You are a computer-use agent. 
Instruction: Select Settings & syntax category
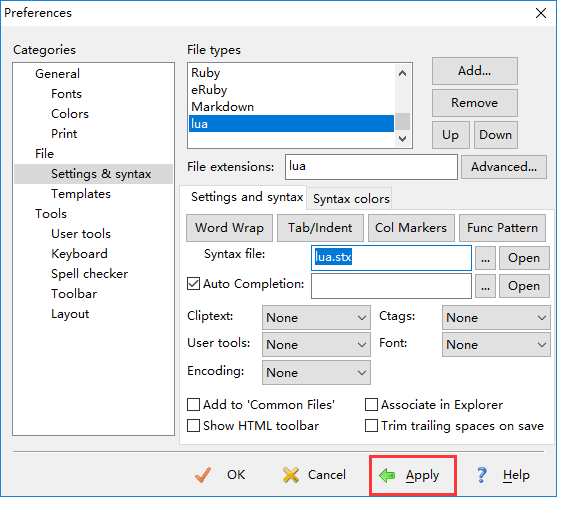point(93,174)
